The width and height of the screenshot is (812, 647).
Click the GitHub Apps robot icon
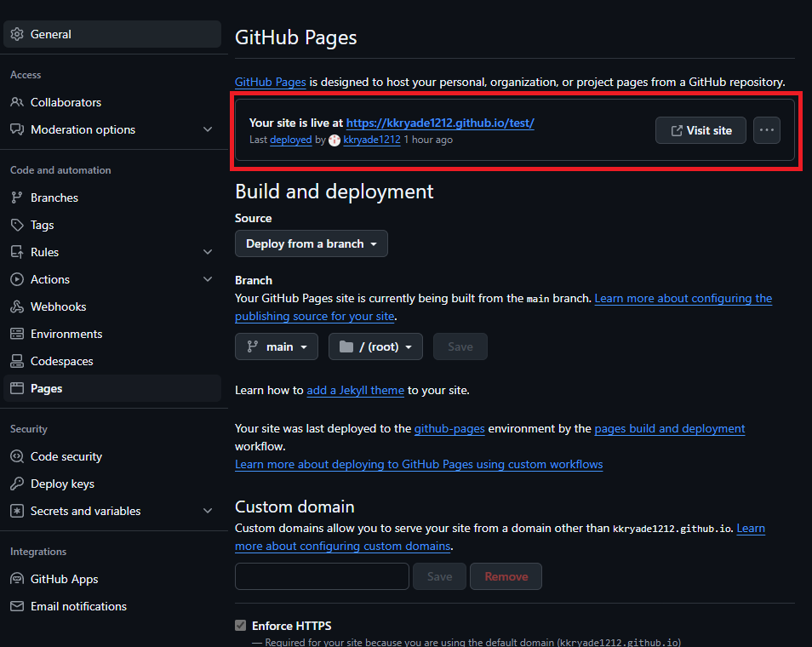[17, 579]
